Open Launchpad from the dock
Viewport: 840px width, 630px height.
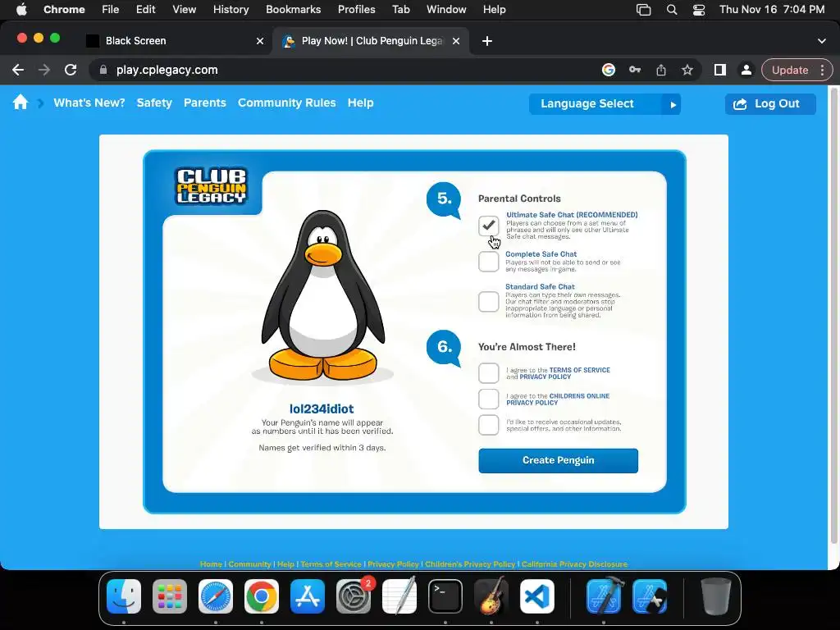(x=170, y=596)
